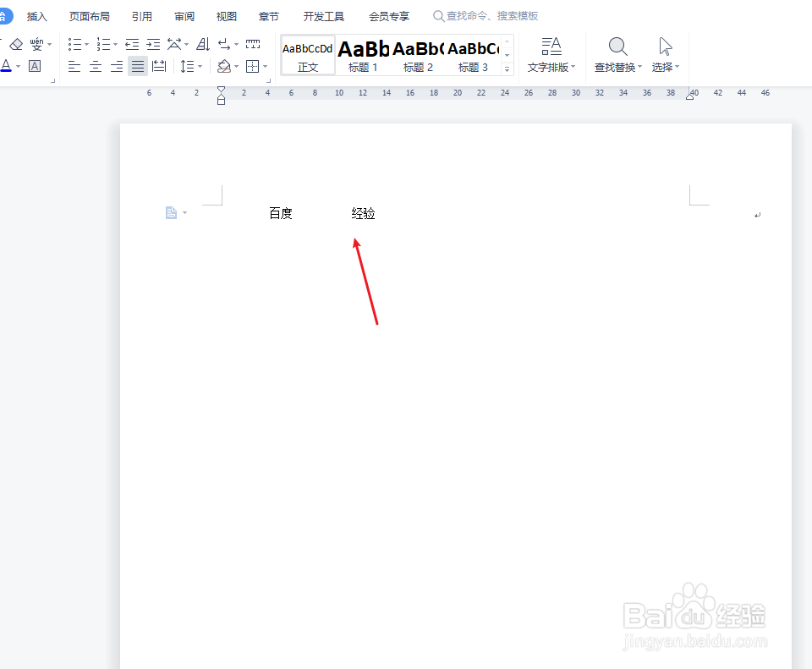Click the word 百度 in the document
This screenshot has width=812, height=669.
pos(281,213)
